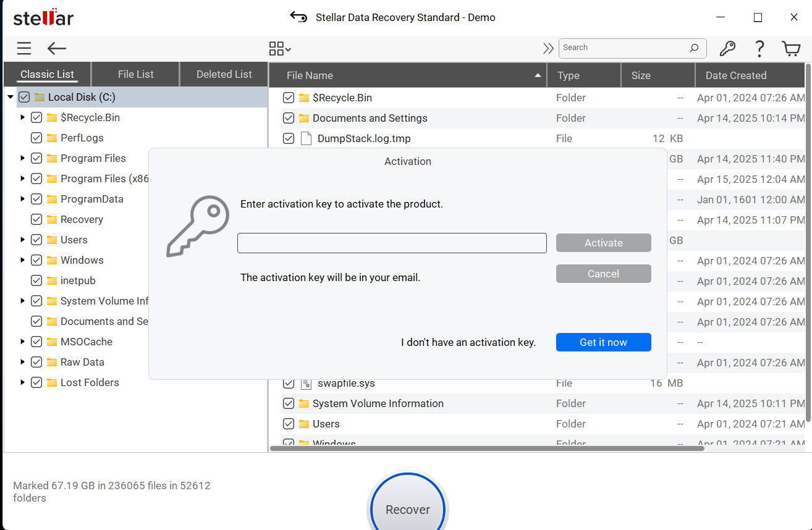Viewport: 812px width, 530px height.
Task: Uncheck the Recovery folder checkbox
Action: (x=36, y=219)
